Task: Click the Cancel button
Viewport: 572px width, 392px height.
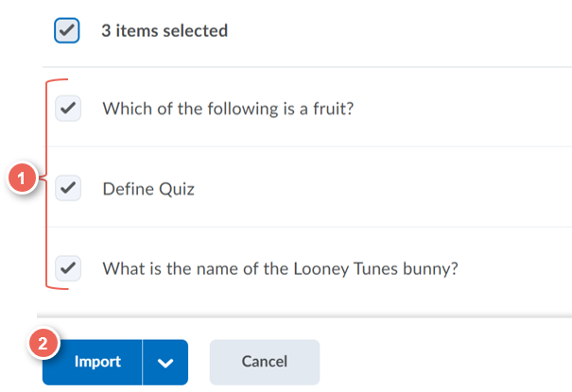Action: tap(265, 362)
